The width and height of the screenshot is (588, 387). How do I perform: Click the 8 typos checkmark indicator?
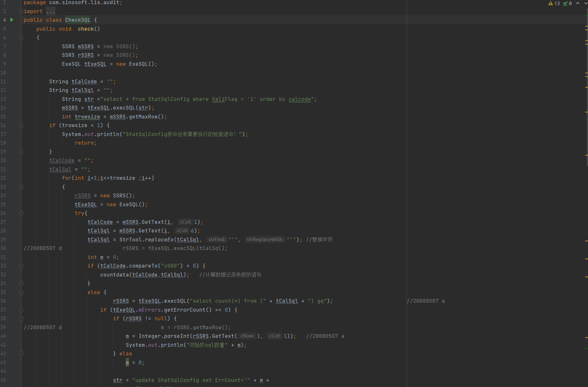point(567,3)
